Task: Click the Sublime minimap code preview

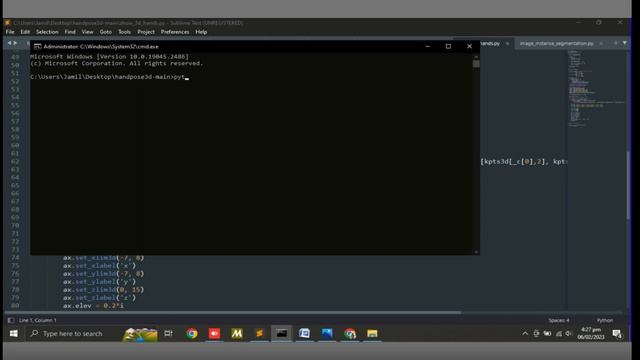Action: tap(596, 88)
